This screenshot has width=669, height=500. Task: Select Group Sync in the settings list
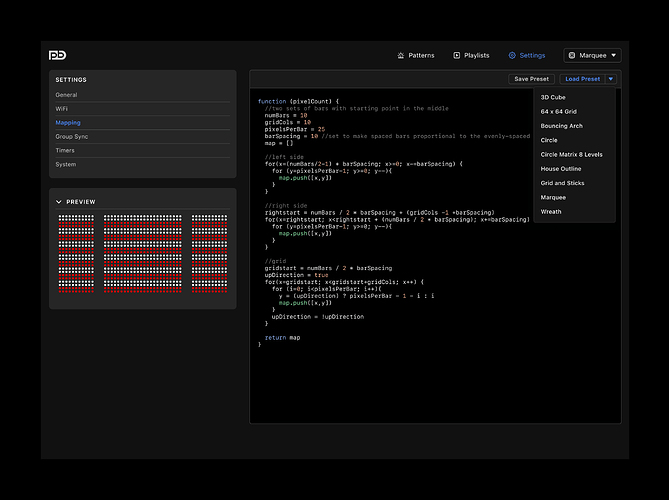(x=143, y=137)
